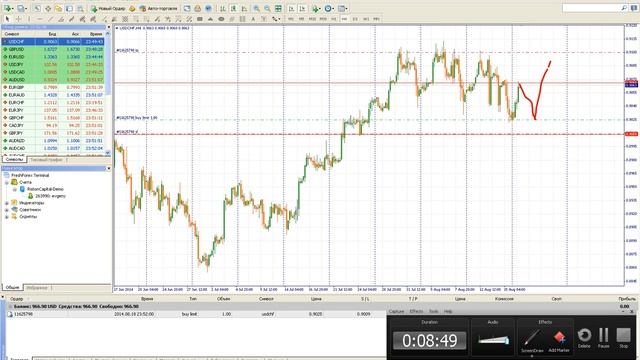
Task: Expand the Индикаторы tree node
Action: coord(7,203)
